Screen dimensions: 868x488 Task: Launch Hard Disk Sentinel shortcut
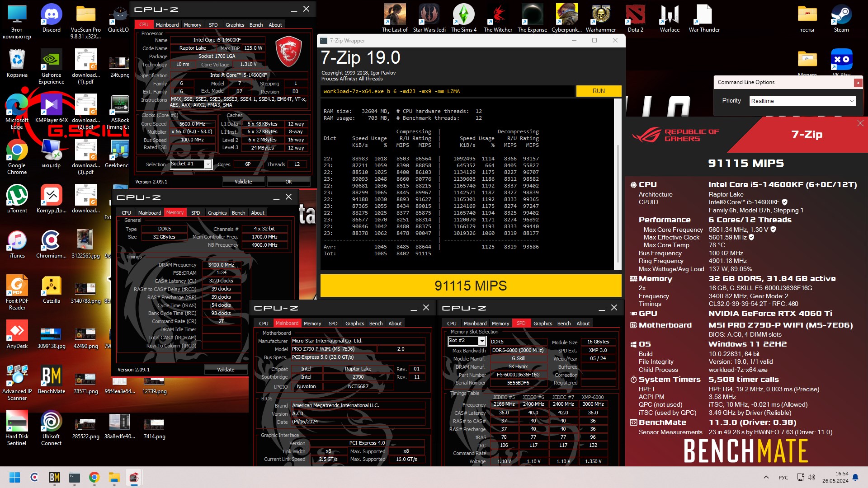coord(17,428)
